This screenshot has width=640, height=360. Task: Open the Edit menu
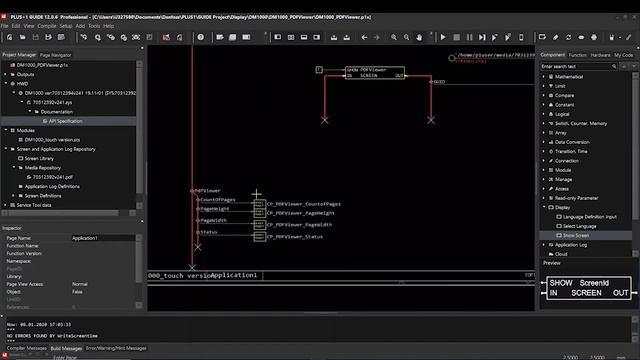click(x=16, y=26)
